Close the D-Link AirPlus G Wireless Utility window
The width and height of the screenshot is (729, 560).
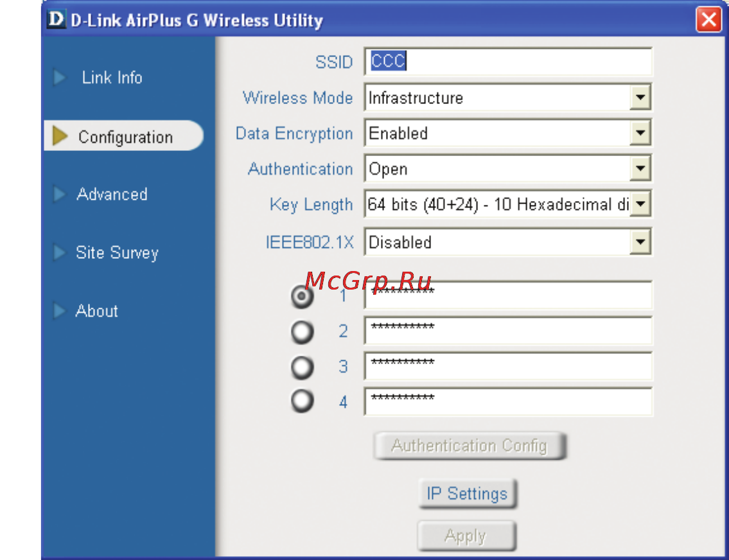(708, 19)
